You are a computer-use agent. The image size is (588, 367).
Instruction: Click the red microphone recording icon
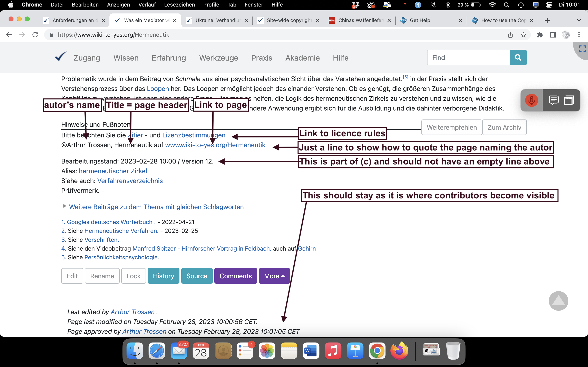tap(531, 100)
